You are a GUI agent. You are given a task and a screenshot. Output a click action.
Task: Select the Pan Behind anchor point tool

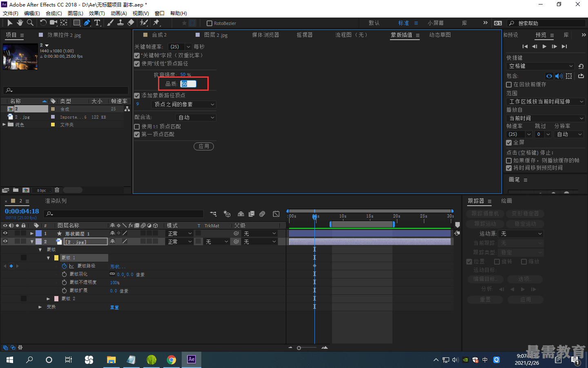click(64, 23)
